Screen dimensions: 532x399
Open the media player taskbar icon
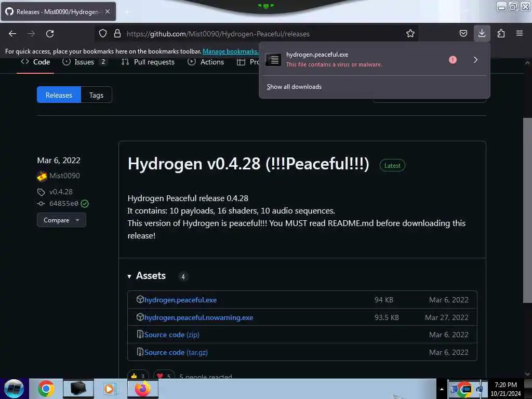click(110, 389)
